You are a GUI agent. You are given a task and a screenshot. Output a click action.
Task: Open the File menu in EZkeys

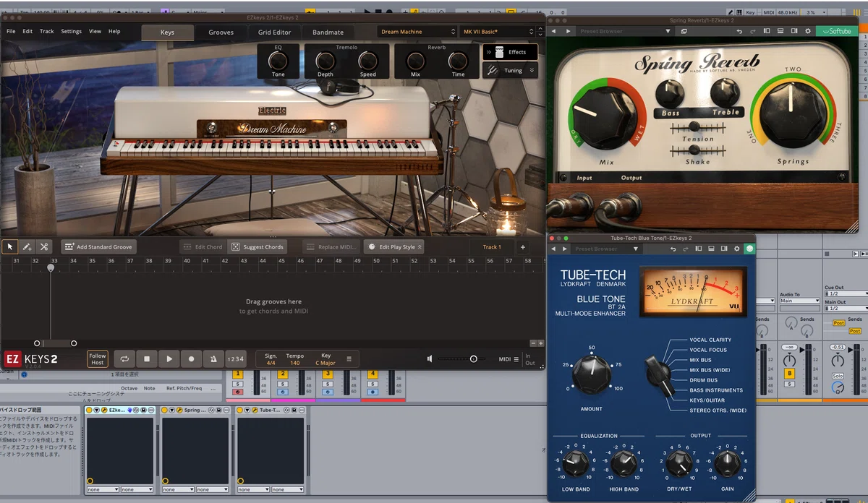point(11,32)
